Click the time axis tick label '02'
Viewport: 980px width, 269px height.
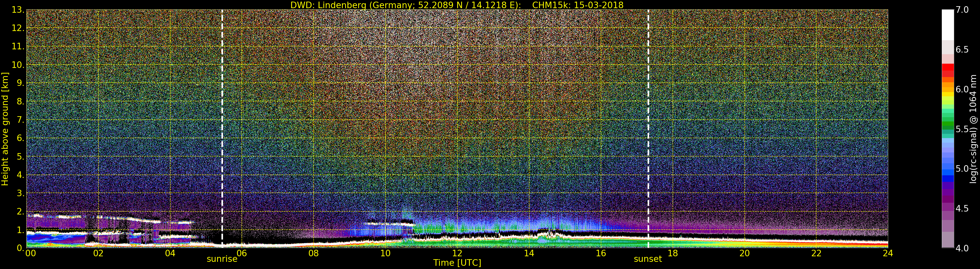pos(98,253)
